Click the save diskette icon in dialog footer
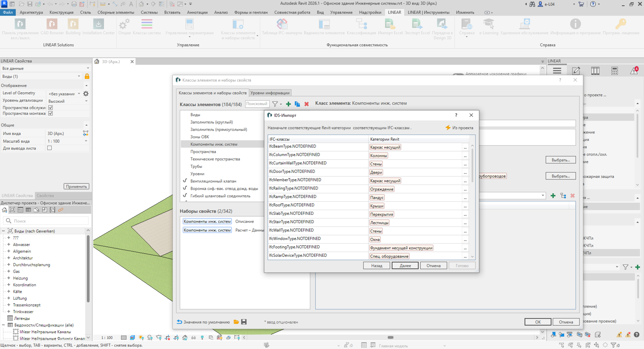644x349 pixels. pos(244,322)
